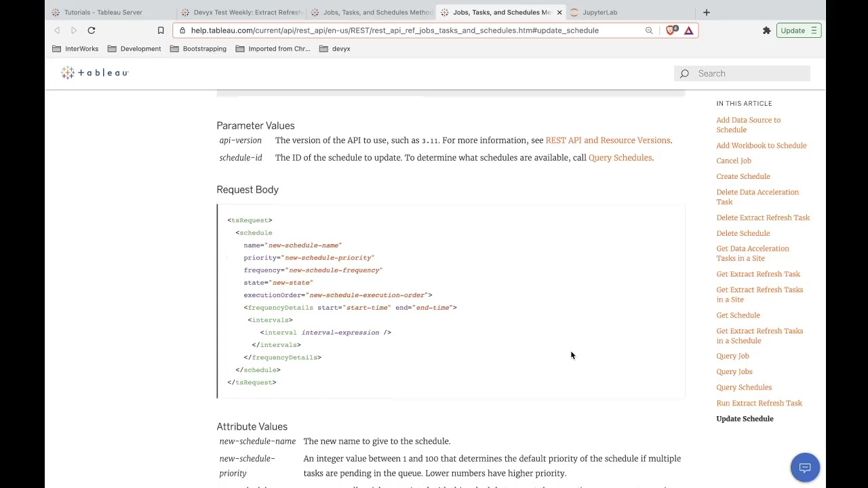Switch to the JupyterLab tab

599,12
